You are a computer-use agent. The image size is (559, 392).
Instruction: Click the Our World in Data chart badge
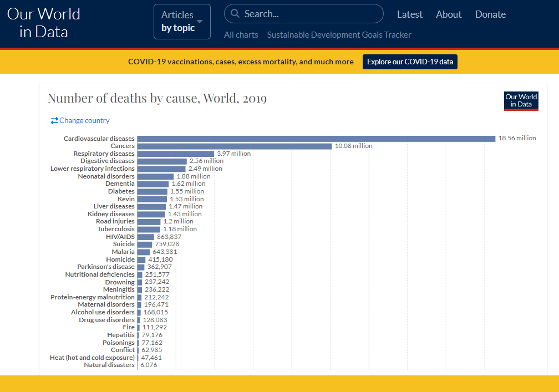521,101
